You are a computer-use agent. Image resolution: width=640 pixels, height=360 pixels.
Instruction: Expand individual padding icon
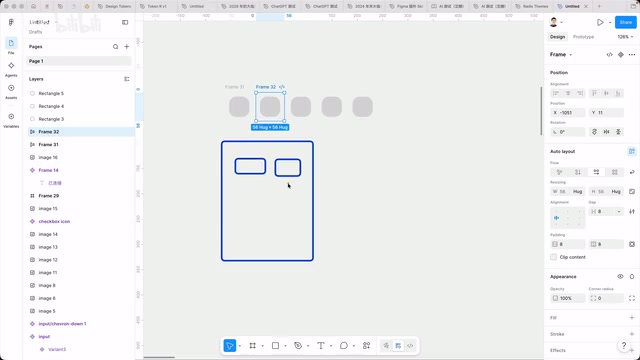[632, 244]
